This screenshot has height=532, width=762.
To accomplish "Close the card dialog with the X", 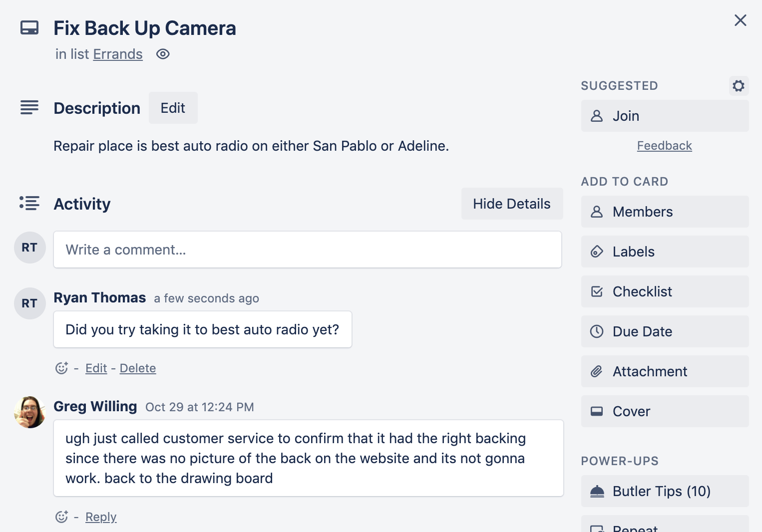I will [740, 20].
